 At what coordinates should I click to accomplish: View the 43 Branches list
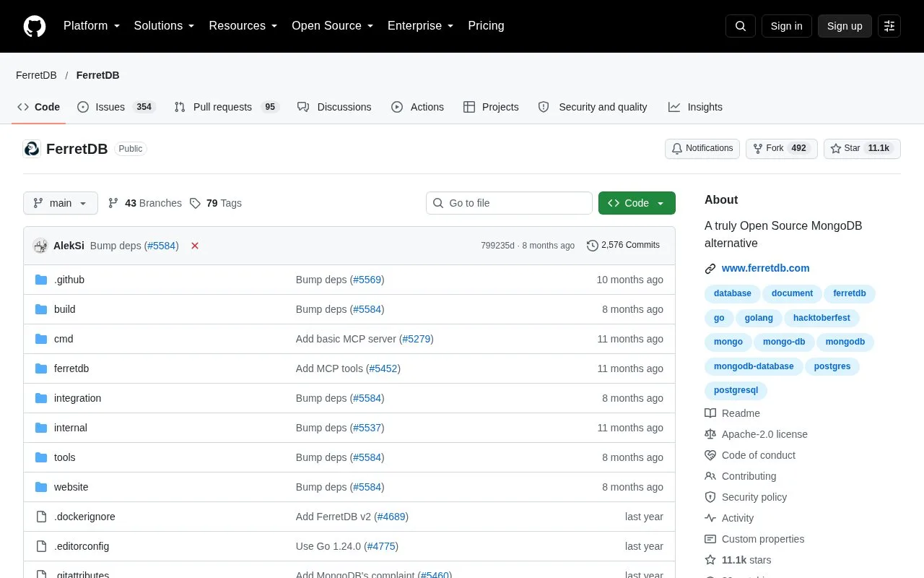tap(145, 203)
